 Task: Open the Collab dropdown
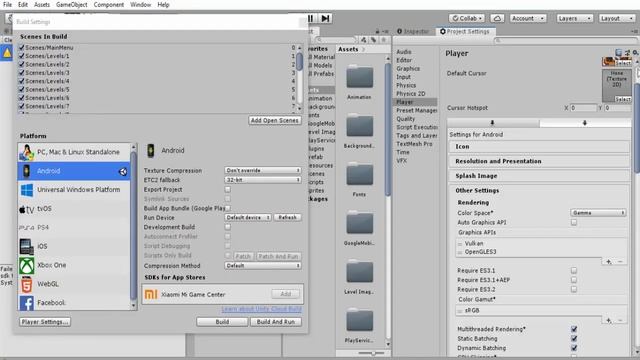click(467, 18)
